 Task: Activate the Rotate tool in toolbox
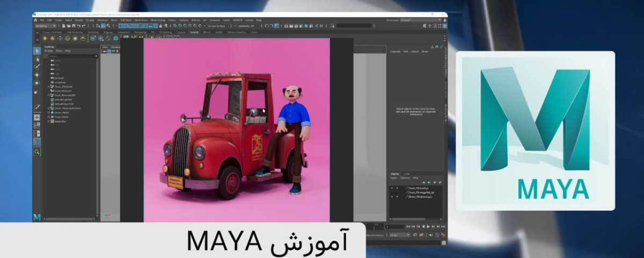click(37, 83)
